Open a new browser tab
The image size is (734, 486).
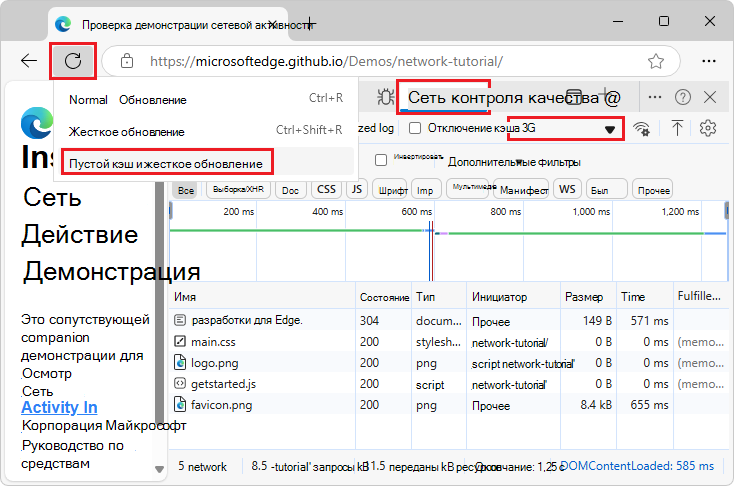tap(309, 23)
